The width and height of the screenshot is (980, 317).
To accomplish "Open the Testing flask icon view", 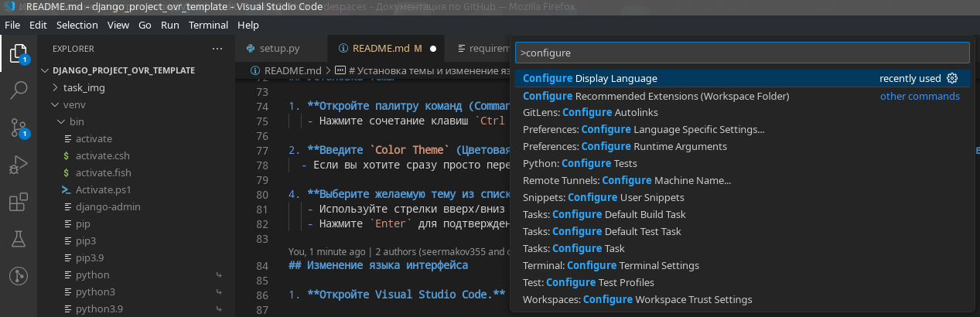I will pos(18,239).
